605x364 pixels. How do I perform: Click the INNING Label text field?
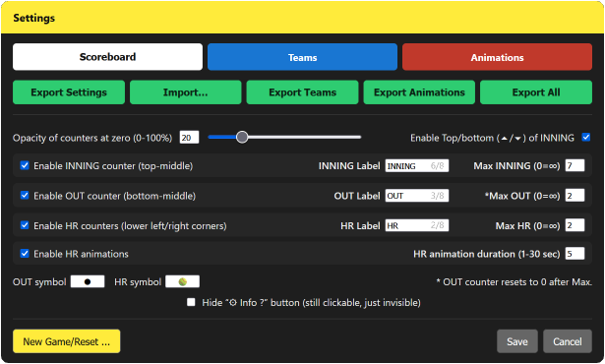[417, 165]
